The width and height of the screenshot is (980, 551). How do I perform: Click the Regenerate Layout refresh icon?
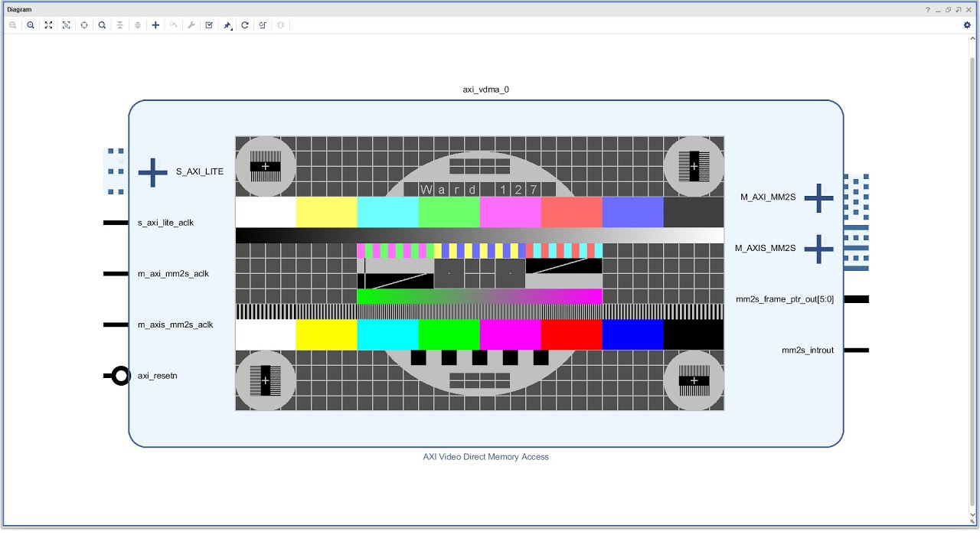coord(245,25)
